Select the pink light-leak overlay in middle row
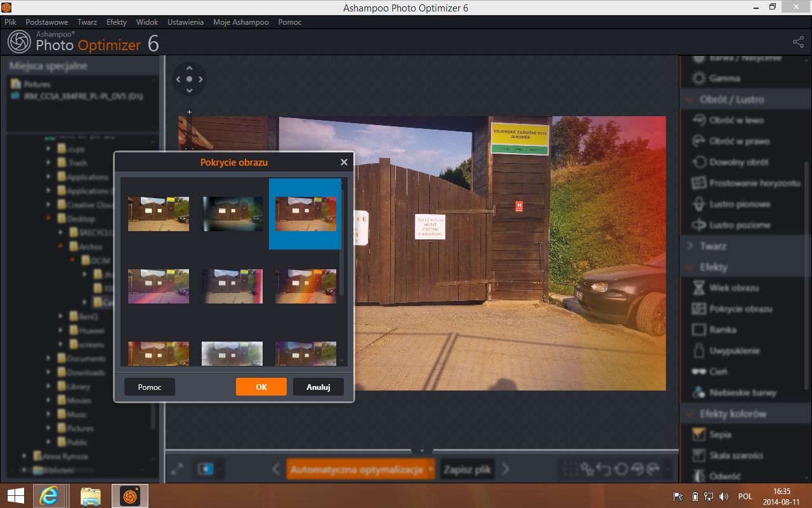Viewport: 812px width, 508px height. click(x=159, y=286)
